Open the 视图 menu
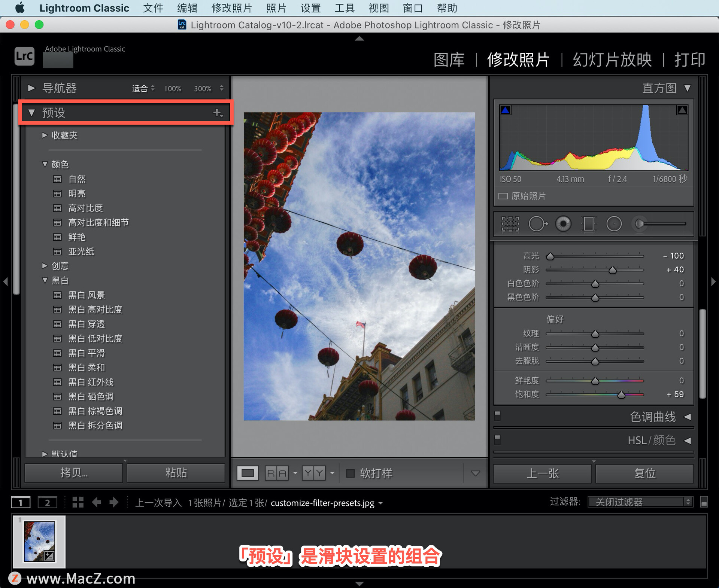Viewport: 719px width, 588px height. click(x=379, y=8)
